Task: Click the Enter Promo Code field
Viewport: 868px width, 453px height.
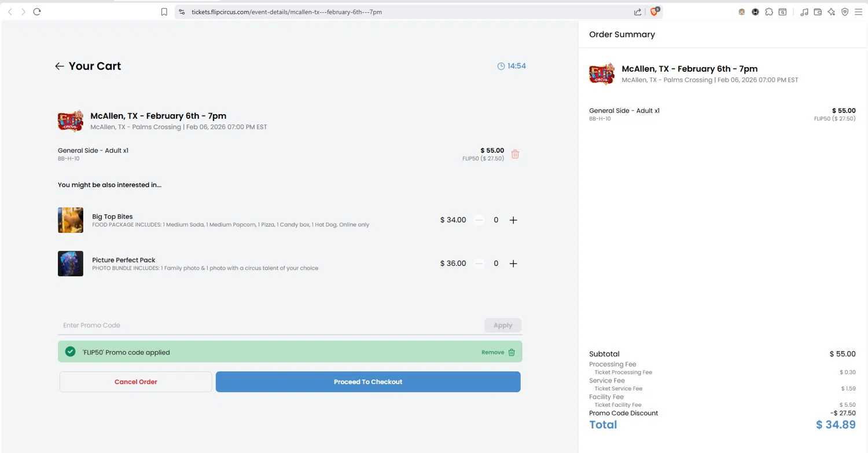Action: coord(270,325)
